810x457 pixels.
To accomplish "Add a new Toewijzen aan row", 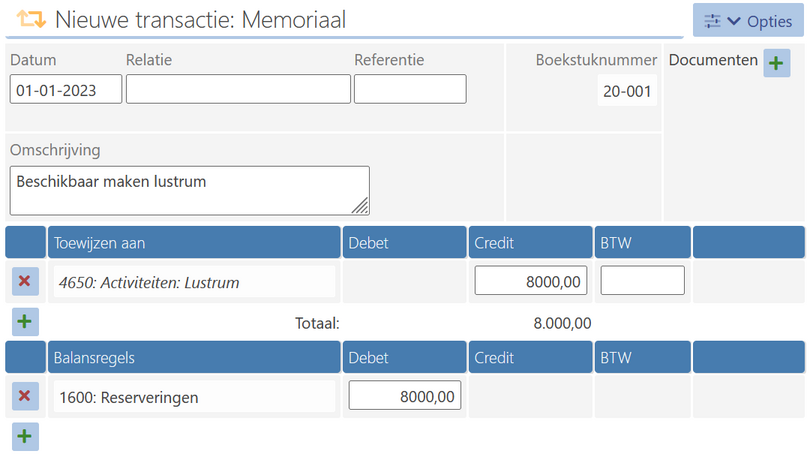I will click(25, 322).
